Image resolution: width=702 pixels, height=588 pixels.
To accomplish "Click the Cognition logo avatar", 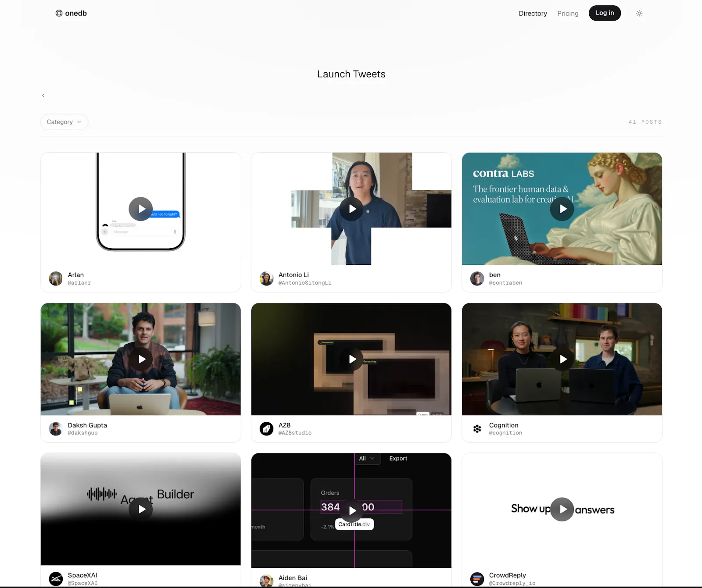I will coord(477,429).
